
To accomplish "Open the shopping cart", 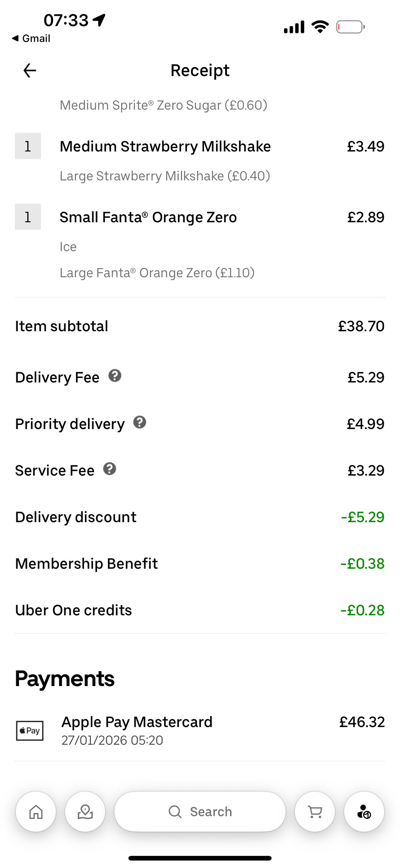I will (x=315, y=812).
